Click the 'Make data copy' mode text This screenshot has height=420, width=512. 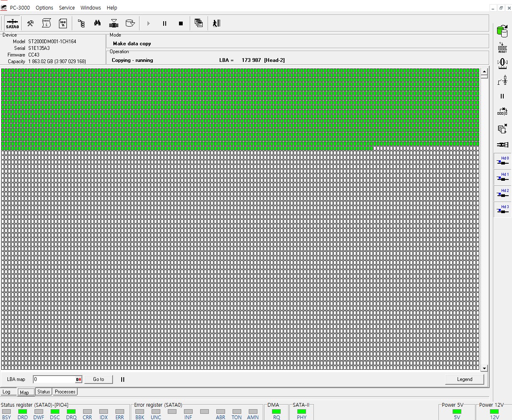tap(132, 44)
